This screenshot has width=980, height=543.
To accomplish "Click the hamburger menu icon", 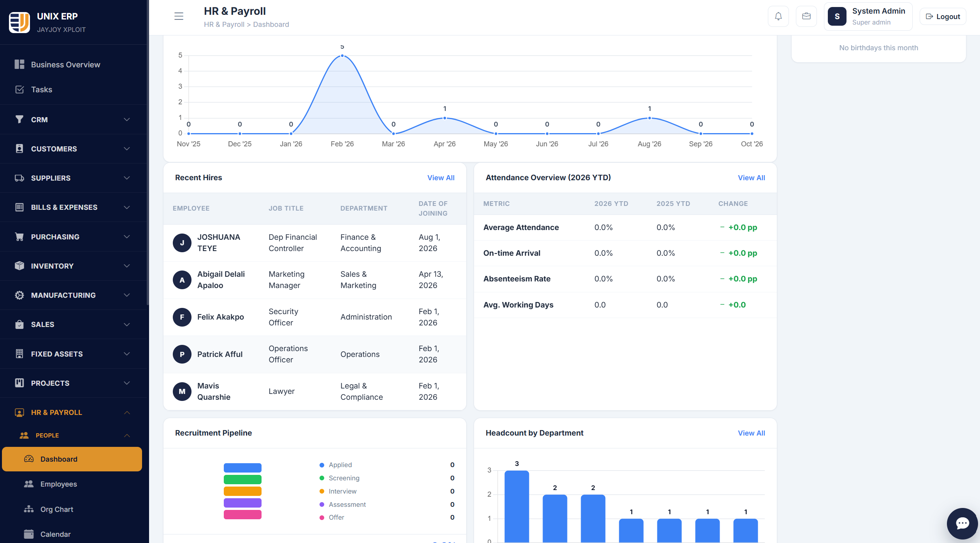I will pos(179,16).
